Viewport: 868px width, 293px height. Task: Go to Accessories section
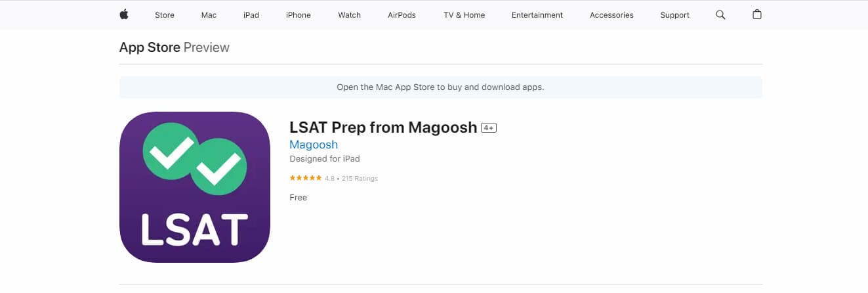pyautogui.click(x=611, y=15)
